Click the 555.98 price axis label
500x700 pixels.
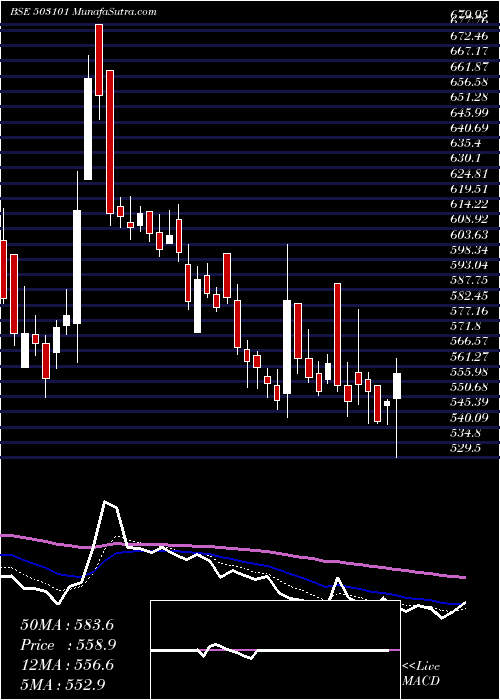tap(469, 372)
